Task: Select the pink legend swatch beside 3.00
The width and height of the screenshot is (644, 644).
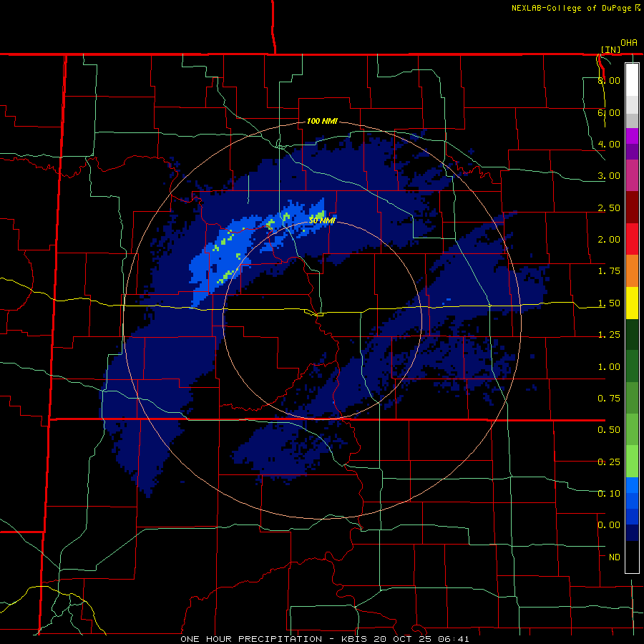Action: 632,175
